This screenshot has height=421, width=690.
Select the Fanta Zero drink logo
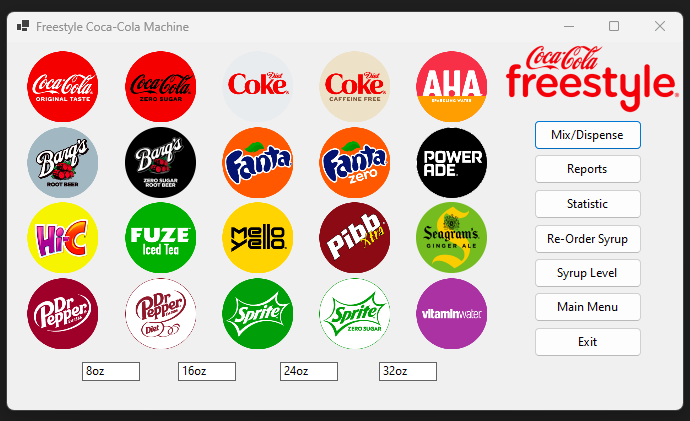point(355,162)
